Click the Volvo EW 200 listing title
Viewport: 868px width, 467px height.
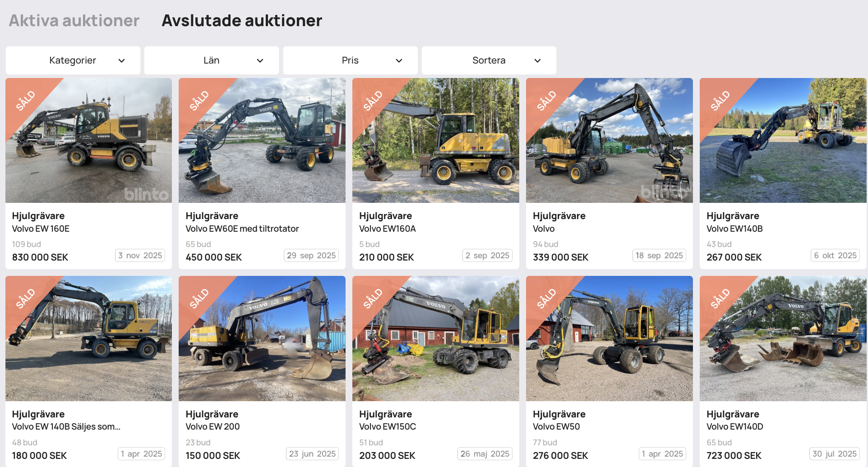[x=212, y=426]
